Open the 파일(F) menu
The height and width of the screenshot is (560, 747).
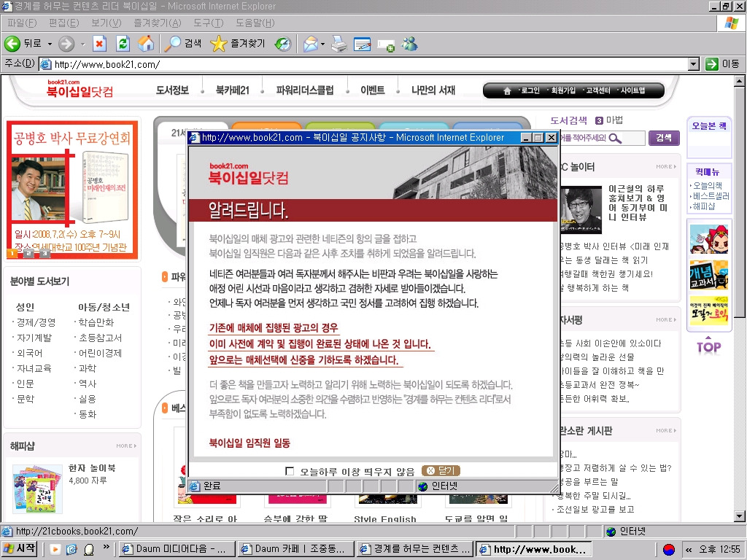(22, 23)
